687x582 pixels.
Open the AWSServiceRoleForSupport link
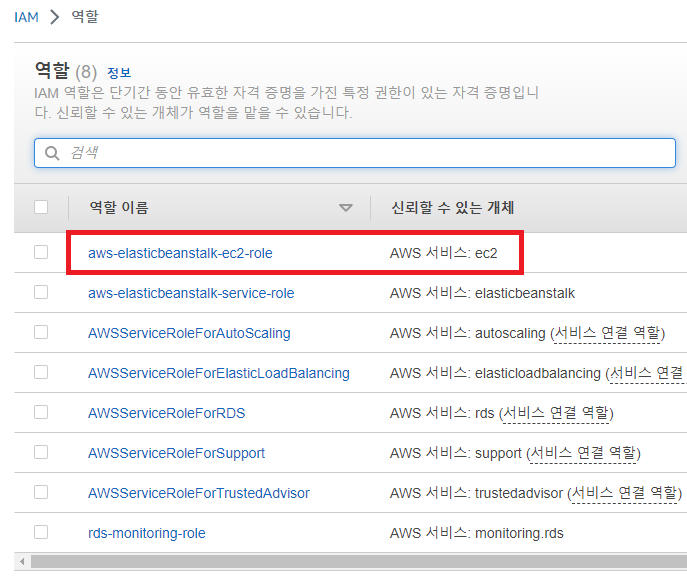[x=177, y=453]
